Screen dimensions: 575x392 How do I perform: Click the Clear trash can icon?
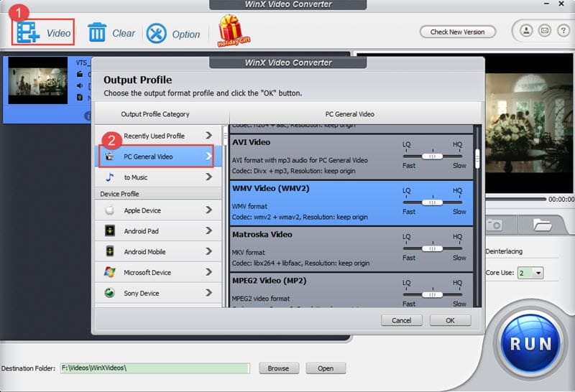pos(97,32)
